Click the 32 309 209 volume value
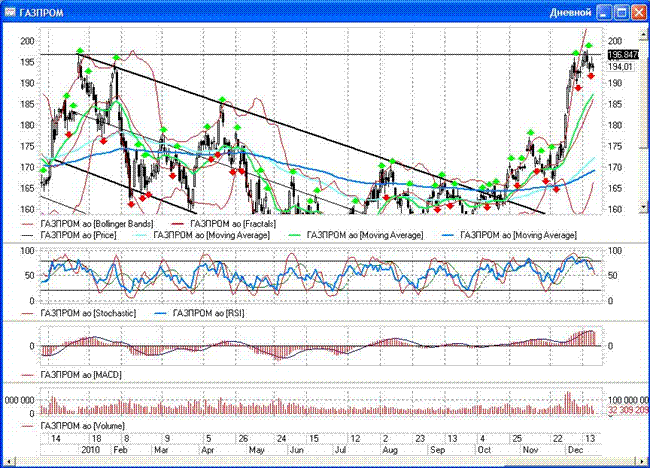The image size is (650, 468). [628, 410]
